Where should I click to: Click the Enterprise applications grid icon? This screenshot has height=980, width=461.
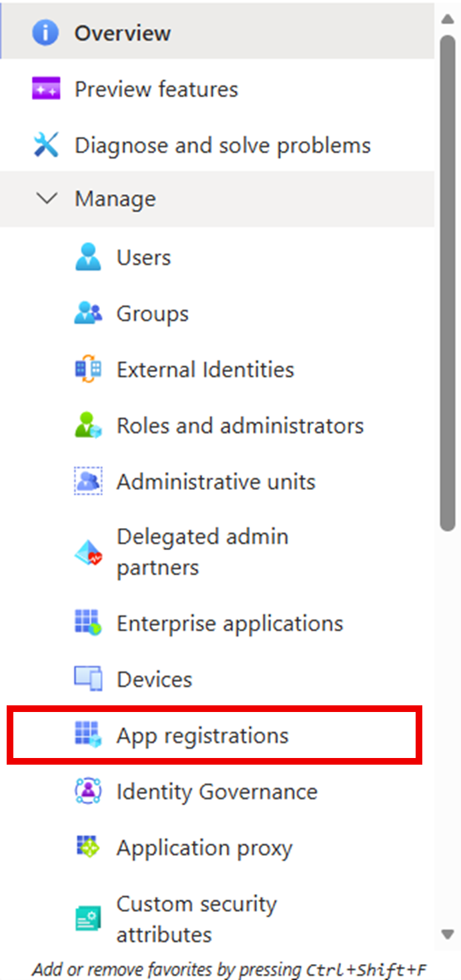click(88, 623)
